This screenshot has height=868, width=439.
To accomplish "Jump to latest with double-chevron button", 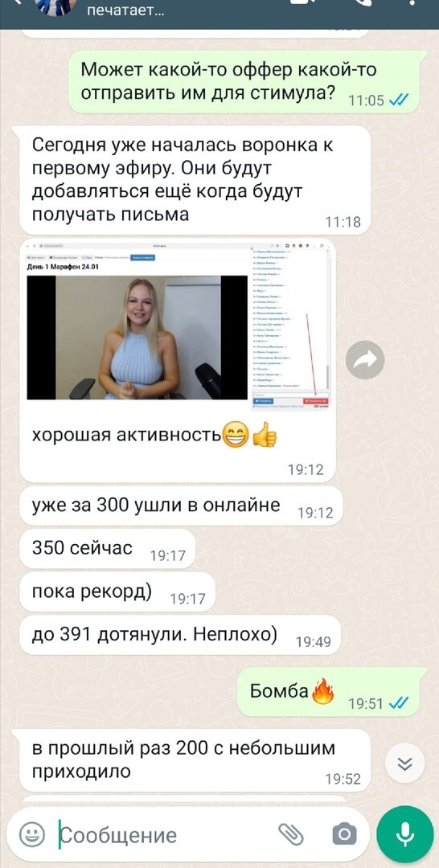I will (x=405, y=764).
